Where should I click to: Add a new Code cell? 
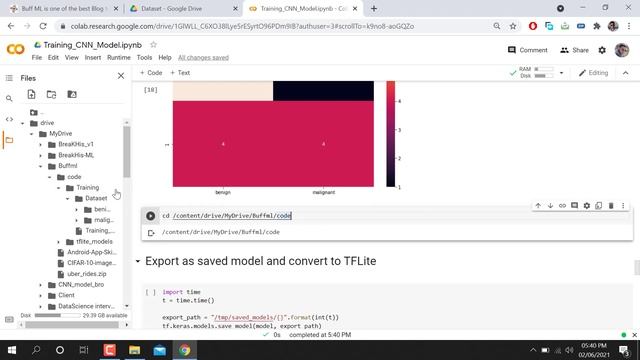click(x=151, y=73)
